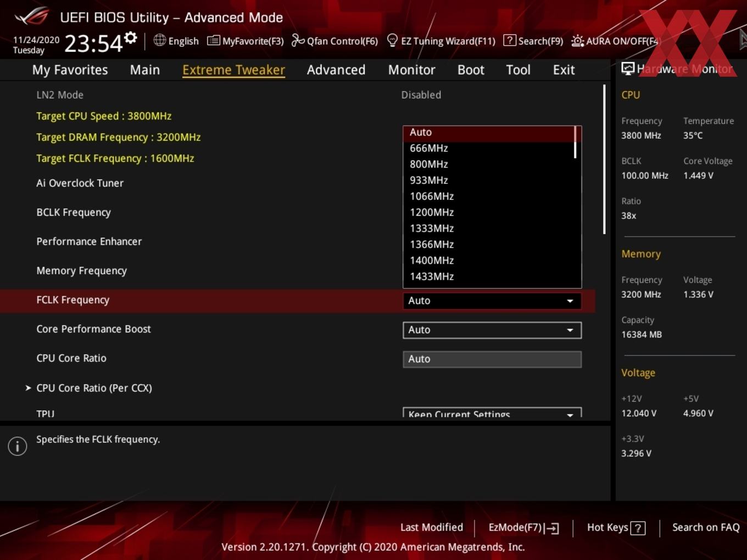Click the EzMode(F7) exit arrow icon

(x=552, y=528)
